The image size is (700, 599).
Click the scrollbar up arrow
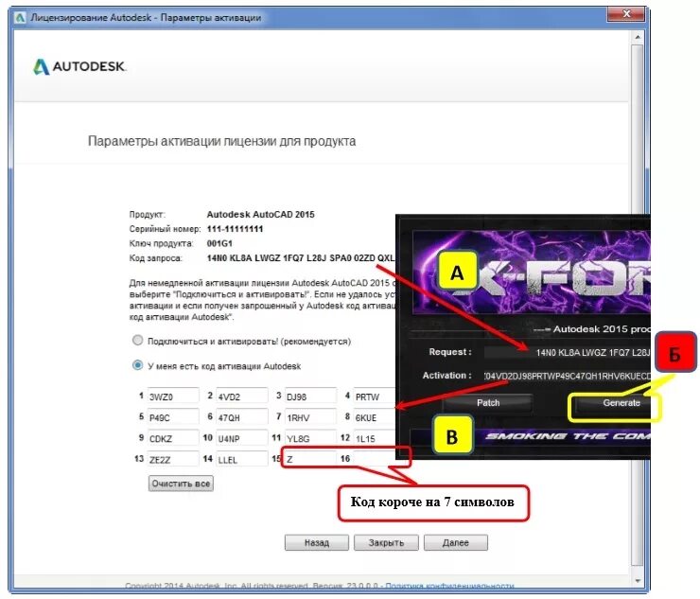coord(638,37)
